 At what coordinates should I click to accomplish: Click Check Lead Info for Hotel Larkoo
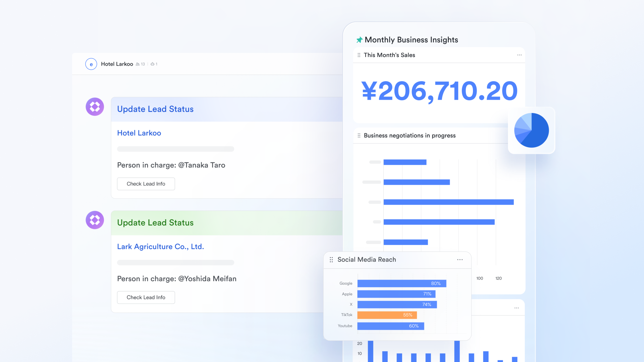(146, 184)
